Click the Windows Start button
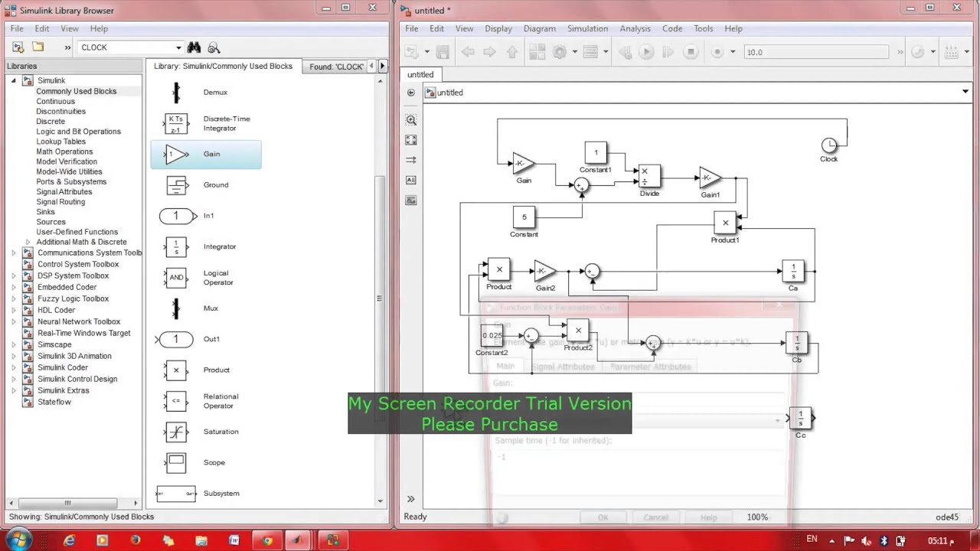980x551 pixels. point(17,540)
